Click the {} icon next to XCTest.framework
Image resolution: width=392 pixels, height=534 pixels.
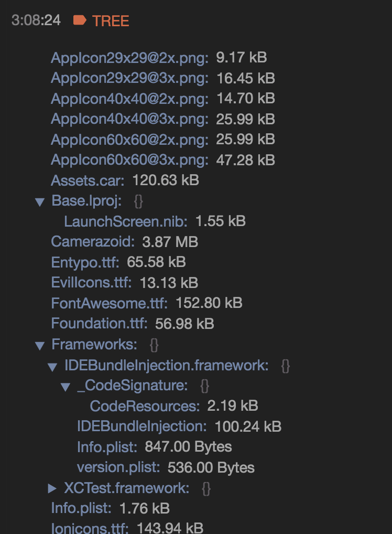[x=207, y=488]
